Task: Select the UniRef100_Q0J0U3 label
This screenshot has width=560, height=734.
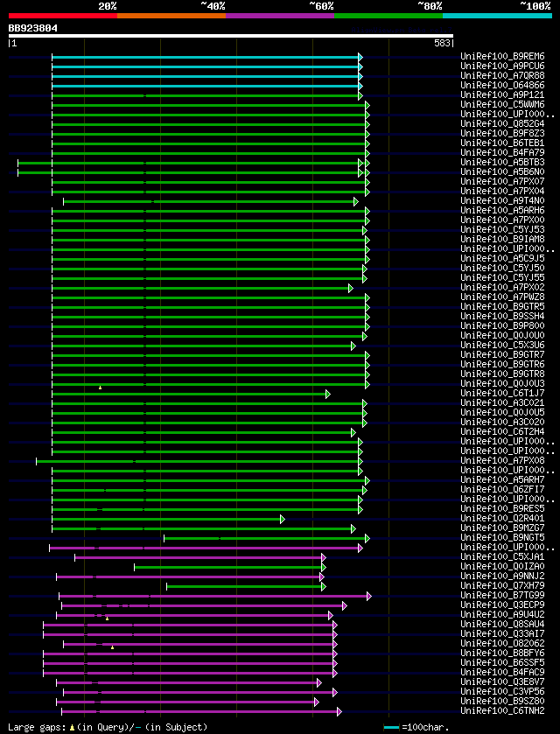Action: (x=502, y=383)
